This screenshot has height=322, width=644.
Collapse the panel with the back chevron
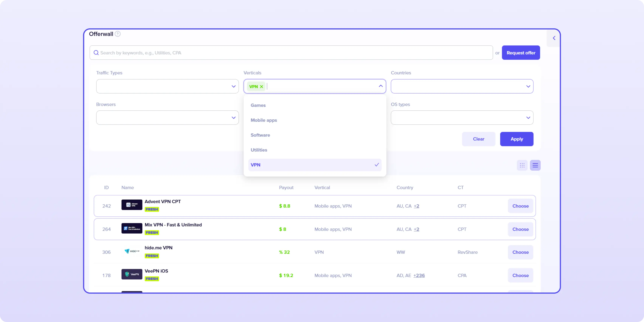[x=554, y=38]
